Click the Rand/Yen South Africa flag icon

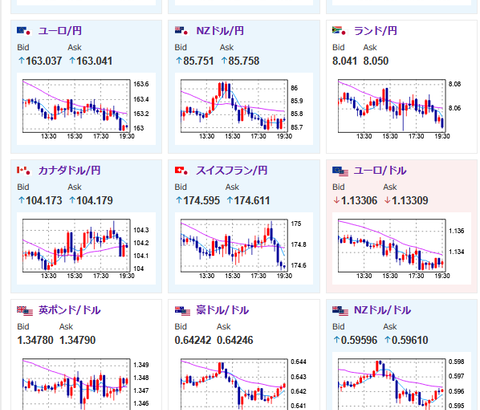click(339, 31)
